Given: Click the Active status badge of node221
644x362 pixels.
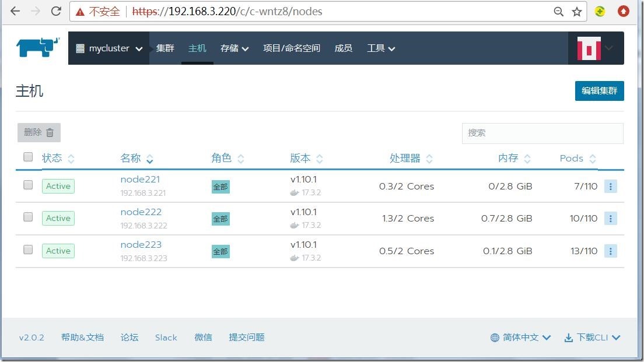Looking at the screenshot, I should tap(58, 187).
